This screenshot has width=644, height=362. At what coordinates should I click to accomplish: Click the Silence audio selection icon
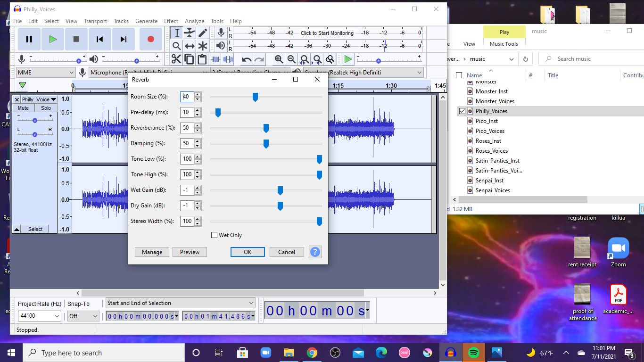tap(228, 59)
